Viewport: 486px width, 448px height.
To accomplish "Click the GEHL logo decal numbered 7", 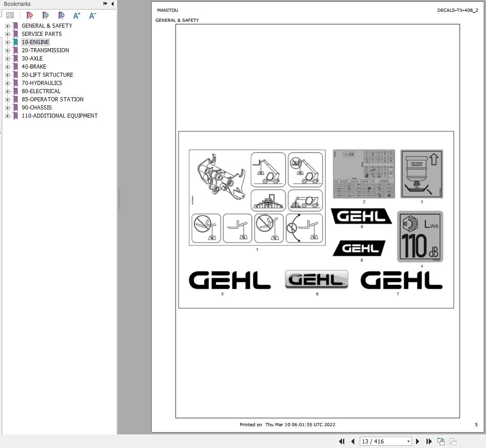I will coord(402,280).
